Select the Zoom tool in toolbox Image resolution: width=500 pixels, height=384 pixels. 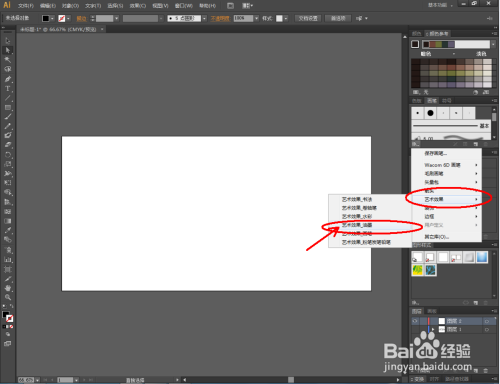coord(8,297)
